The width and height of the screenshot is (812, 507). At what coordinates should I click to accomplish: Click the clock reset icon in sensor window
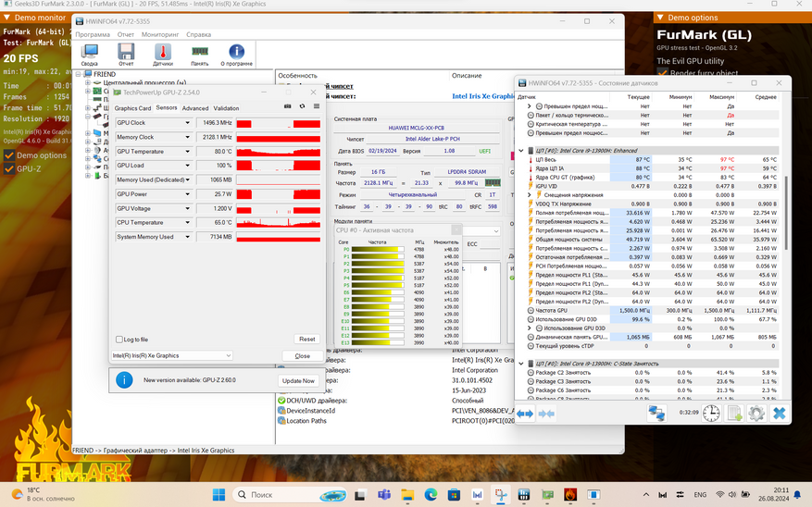[711, 414]
